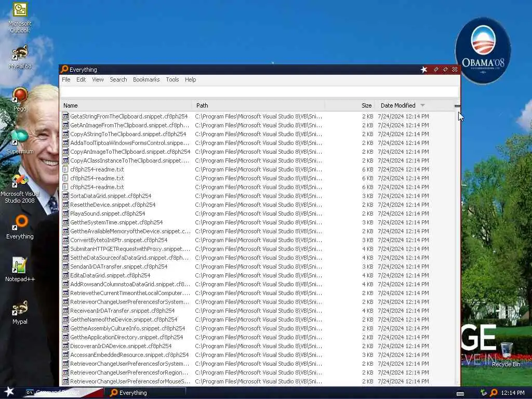Click the star button in Everything title bar

(x=424, y=70)
